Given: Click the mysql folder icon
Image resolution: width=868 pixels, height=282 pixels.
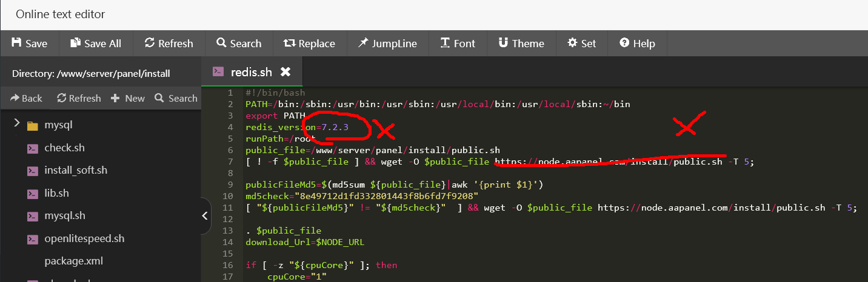Looking at the screenshot, I should (33, 126).
